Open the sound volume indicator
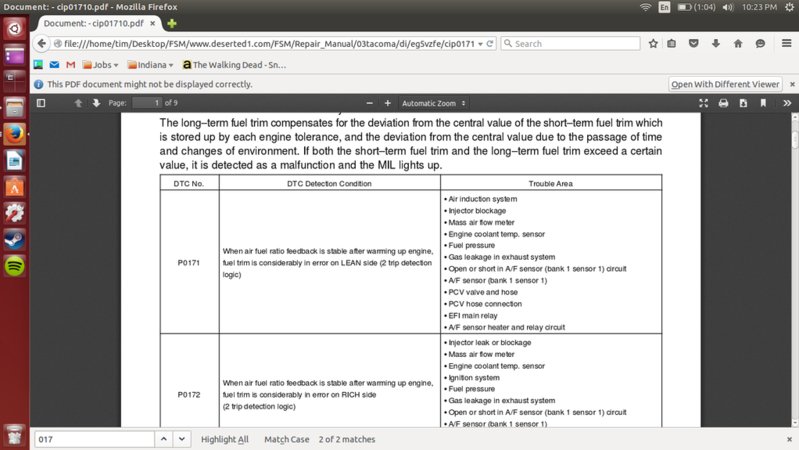This screenshot has height=450, width=799. pyautogui.click(x=728, y=7)
